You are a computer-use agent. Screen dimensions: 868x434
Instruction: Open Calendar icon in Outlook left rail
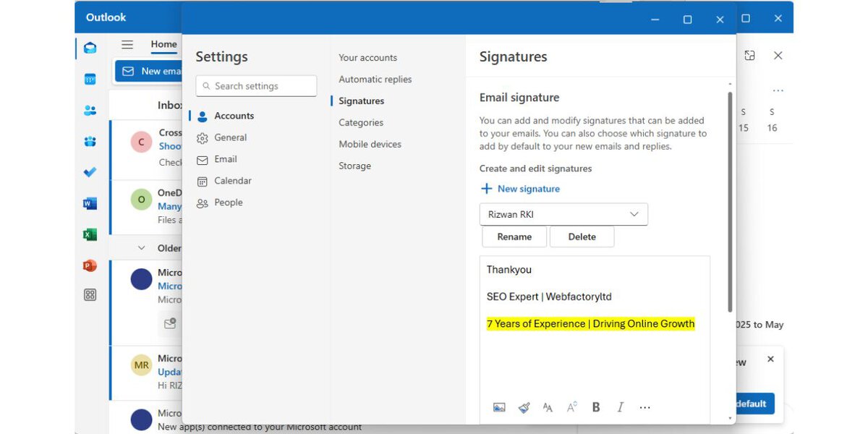(x=90, y=80)
